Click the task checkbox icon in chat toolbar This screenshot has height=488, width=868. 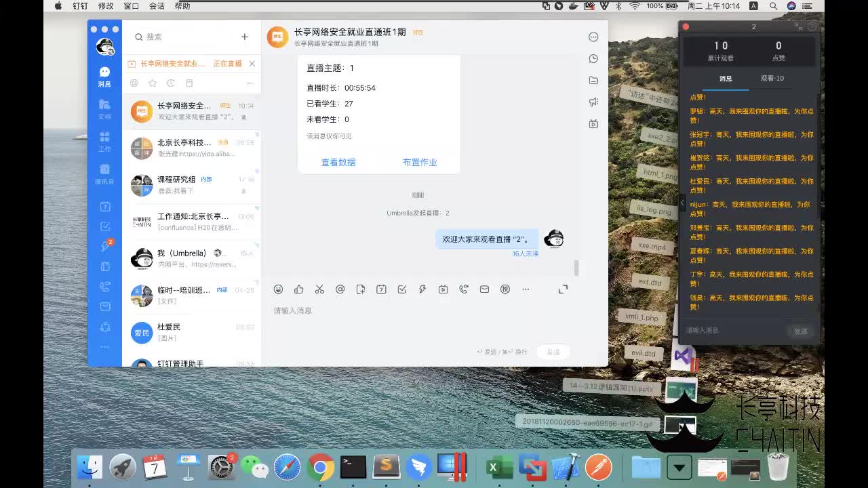point(402,289)
